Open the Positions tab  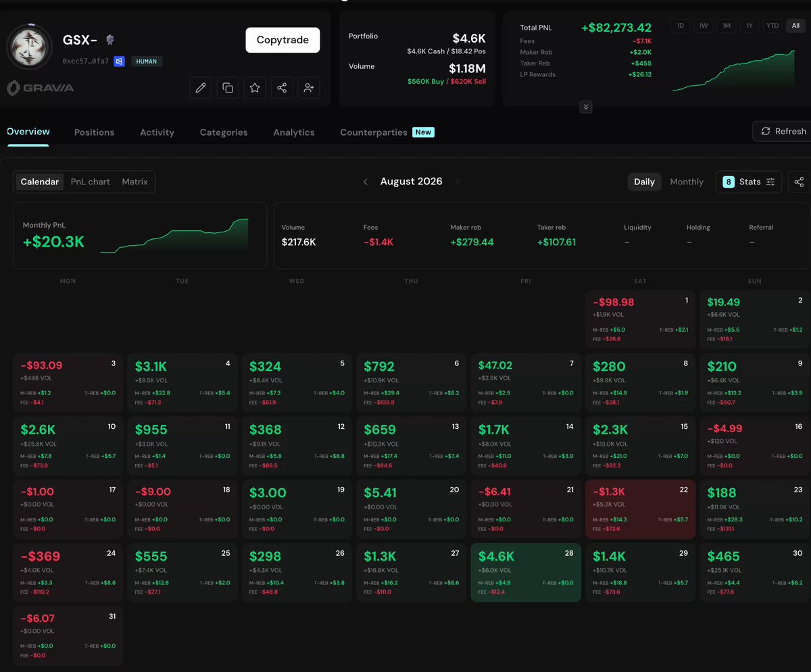click(x=94, y=132)
